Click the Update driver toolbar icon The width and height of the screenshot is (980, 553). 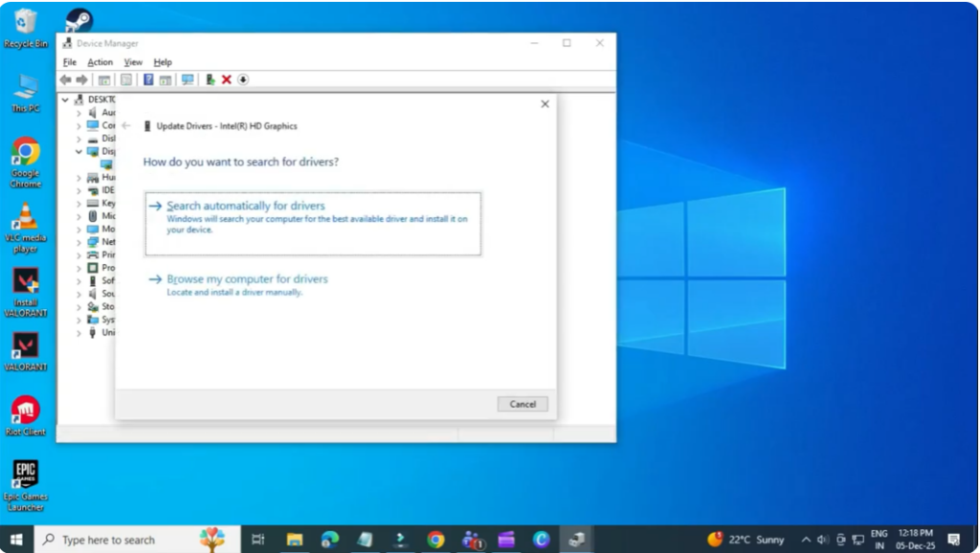(x=210, y=79)
